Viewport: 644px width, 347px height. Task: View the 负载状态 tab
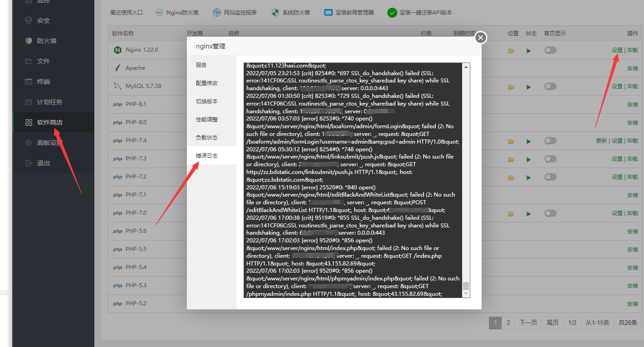click(x=212, y=137)
